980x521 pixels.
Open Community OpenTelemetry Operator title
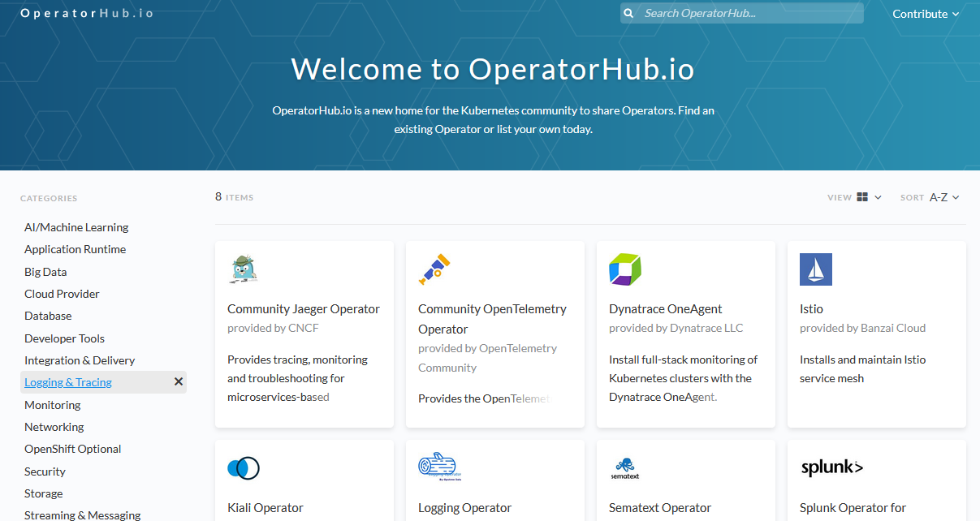tap(492, 319)
